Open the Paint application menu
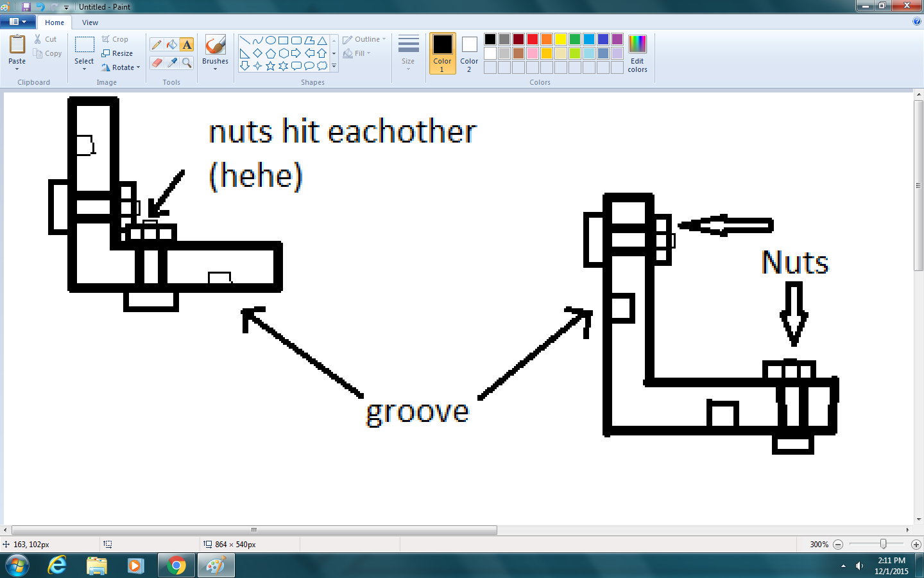This screenshot has height=578, width=924. click(x=18, y=21)
